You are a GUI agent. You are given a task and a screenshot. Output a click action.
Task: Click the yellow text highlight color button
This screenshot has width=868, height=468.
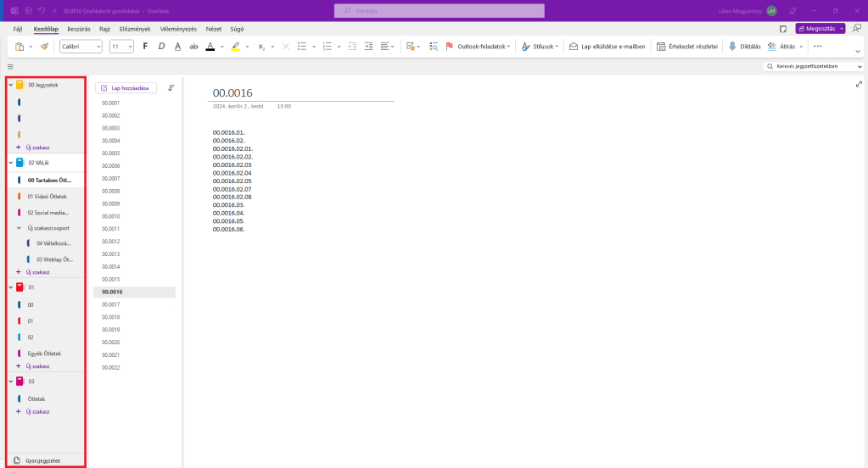point(235,47)
